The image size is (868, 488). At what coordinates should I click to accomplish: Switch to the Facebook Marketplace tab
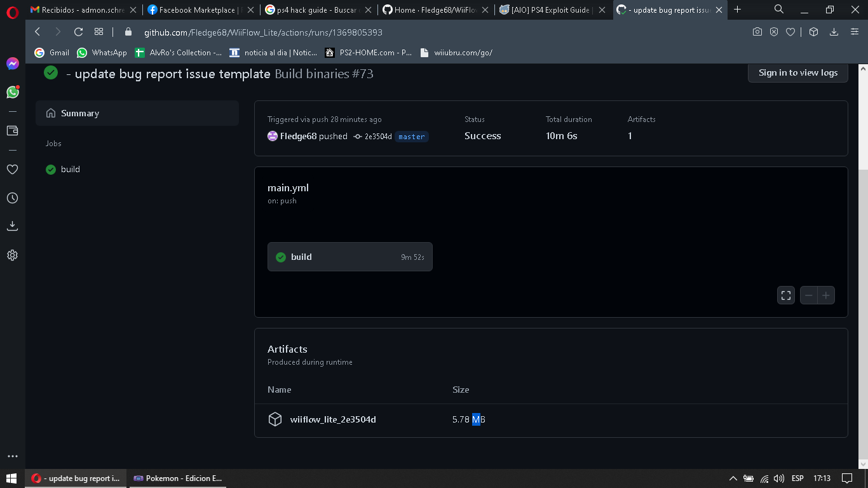[200, 10]
